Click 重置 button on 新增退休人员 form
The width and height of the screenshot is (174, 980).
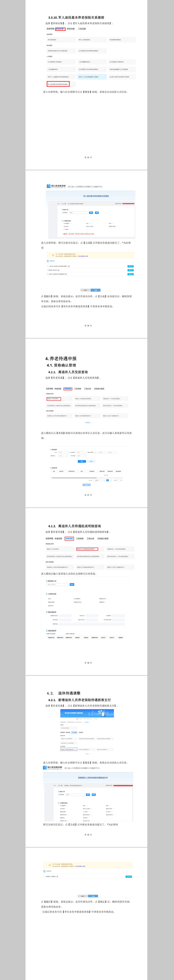coord(94,794)
